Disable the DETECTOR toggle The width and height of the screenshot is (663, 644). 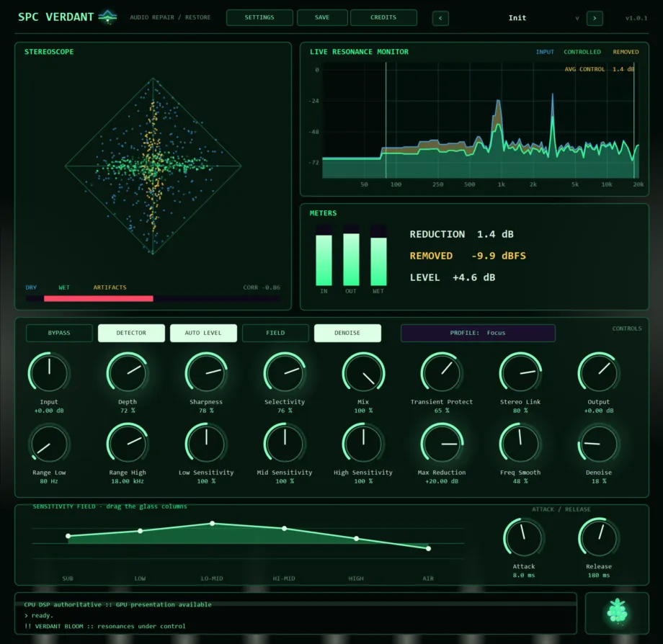(x=131, y=333)
